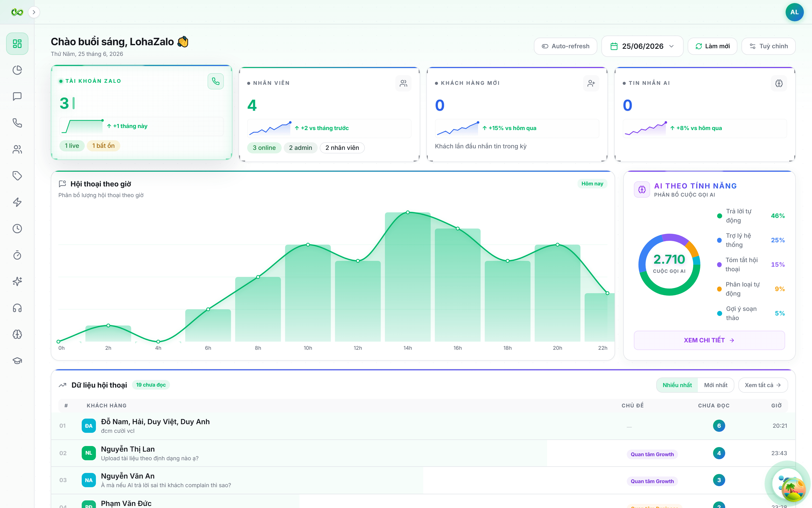Click the 2 admin chip

click(x=300, y=148)
